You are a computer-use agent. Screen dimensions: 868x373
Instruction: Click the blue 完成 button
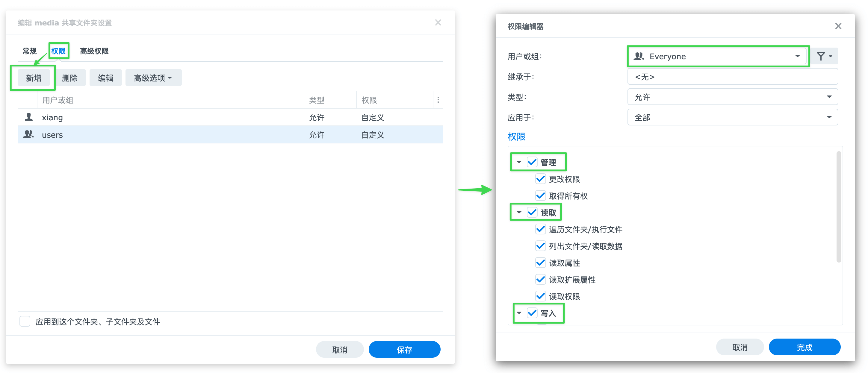coord(804,347)
